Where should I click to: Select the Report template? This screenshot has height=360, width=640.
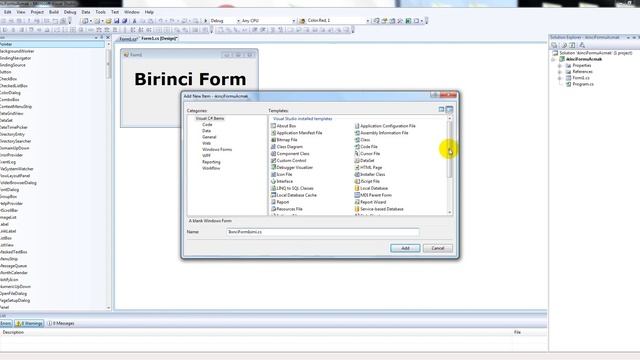click(x=280, y=202)
